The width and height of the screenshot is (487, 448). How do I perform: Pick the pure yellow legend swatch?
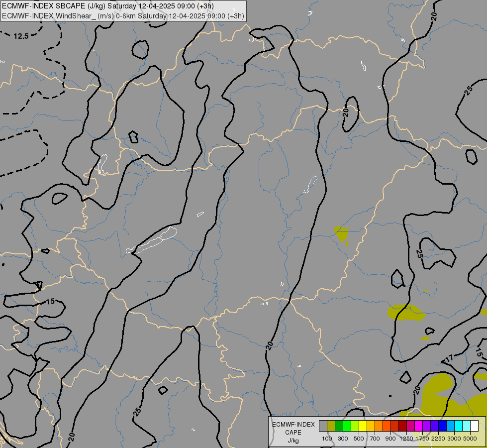click(363, 426)
